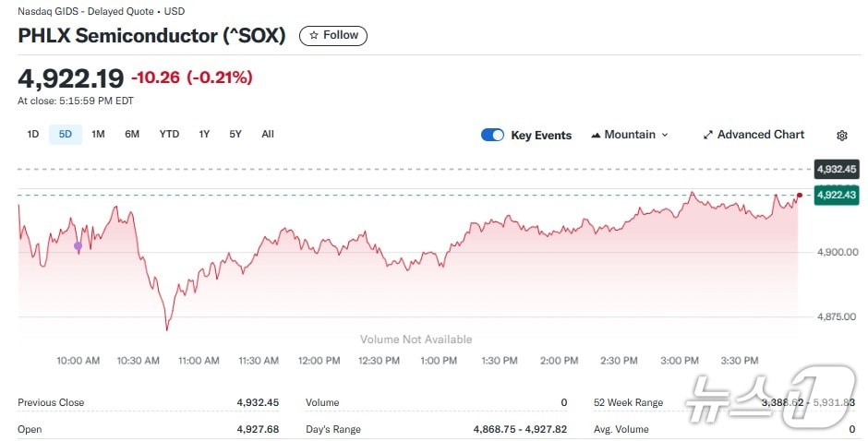
Task: Switch to 1M time range
Action: pyautogui.click(x=98, y=134)
